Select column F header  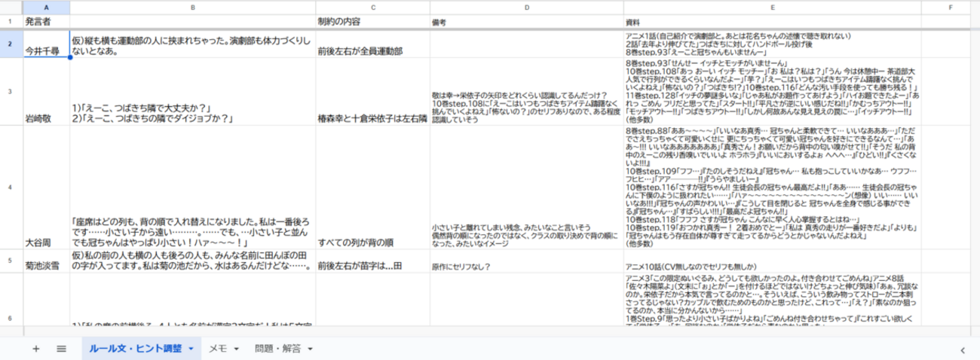pos(951,7)
